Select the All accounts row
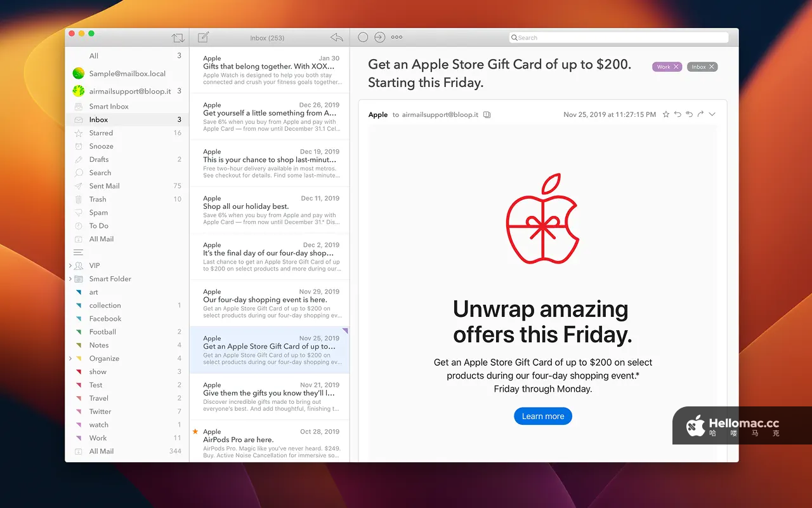 [127, 56]
